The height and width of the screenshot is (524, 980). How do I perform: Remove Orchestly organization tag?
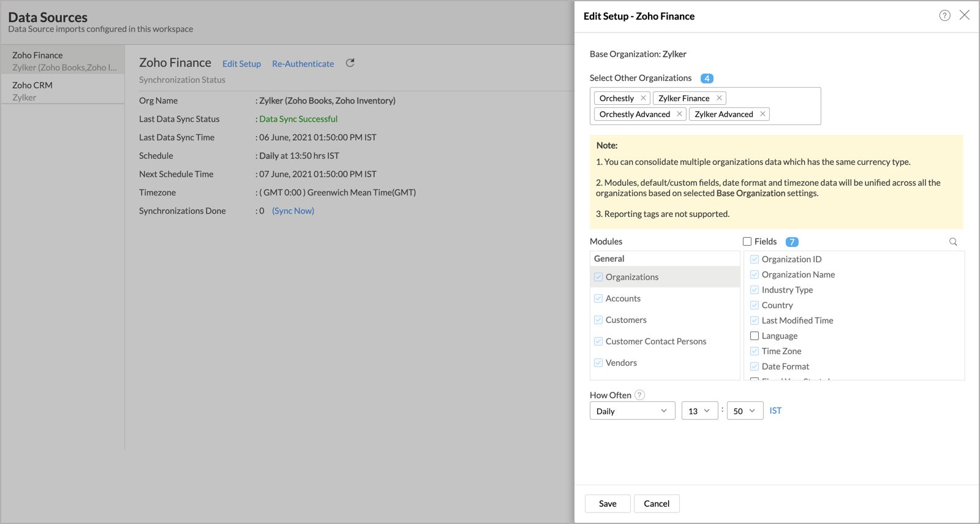coord(643,98)
